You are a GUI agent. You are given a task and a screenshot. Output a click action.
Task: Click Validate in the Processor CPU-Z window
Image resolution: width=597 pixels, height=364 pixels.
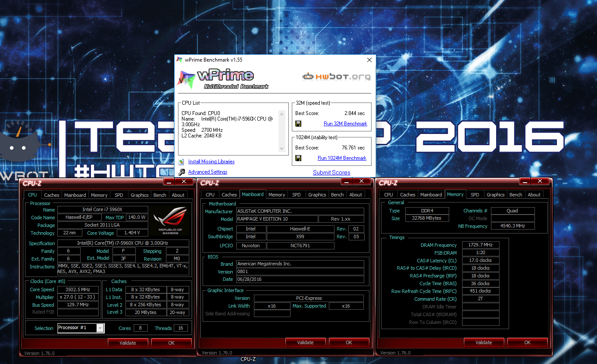pyautogui.click(x=128, y=343)
